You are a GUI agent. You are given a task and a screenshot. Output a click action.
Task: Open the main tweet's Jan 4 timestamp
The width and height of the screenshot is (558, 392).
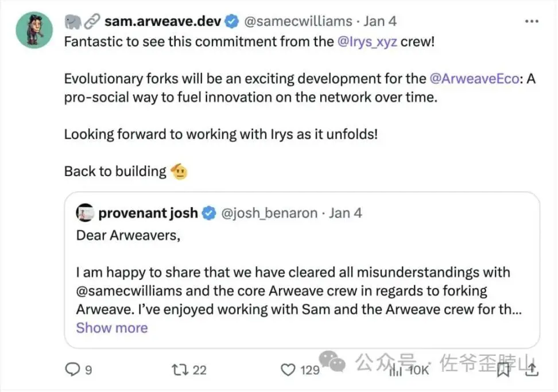click(x=379, y=21)
